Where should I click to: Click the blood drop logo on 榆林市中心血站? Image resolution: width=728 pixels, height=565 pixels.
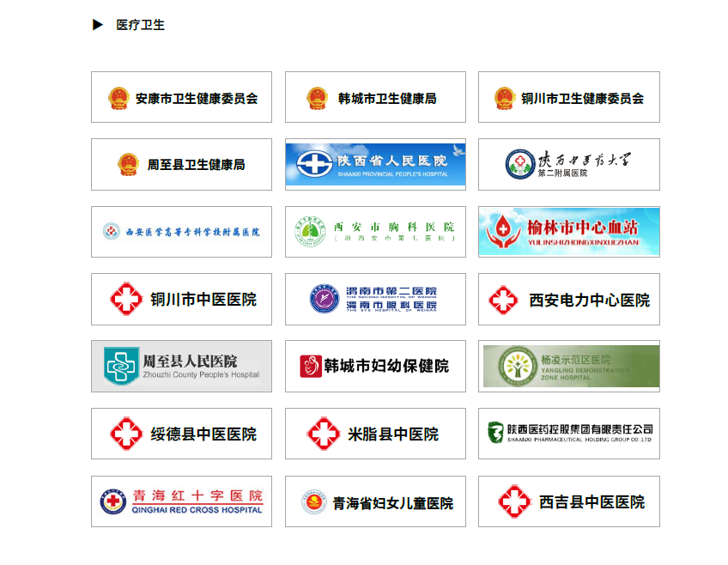point(503,231)
